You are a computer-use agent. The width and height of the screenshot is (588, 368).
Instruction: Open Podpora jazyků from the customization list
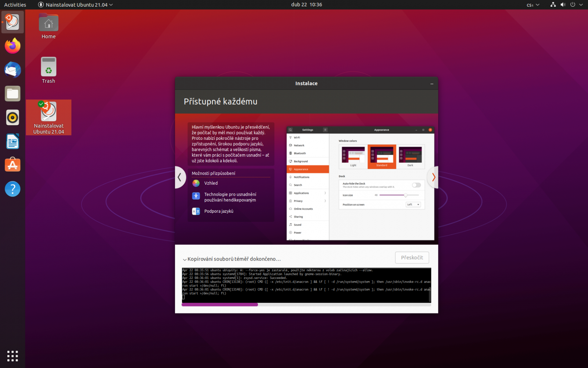click(x=196, y=211)
